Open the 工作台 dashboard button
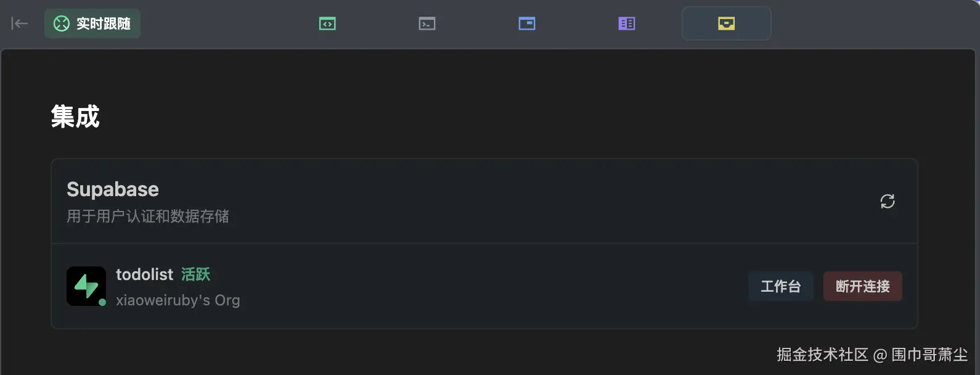 click(781, 286)
